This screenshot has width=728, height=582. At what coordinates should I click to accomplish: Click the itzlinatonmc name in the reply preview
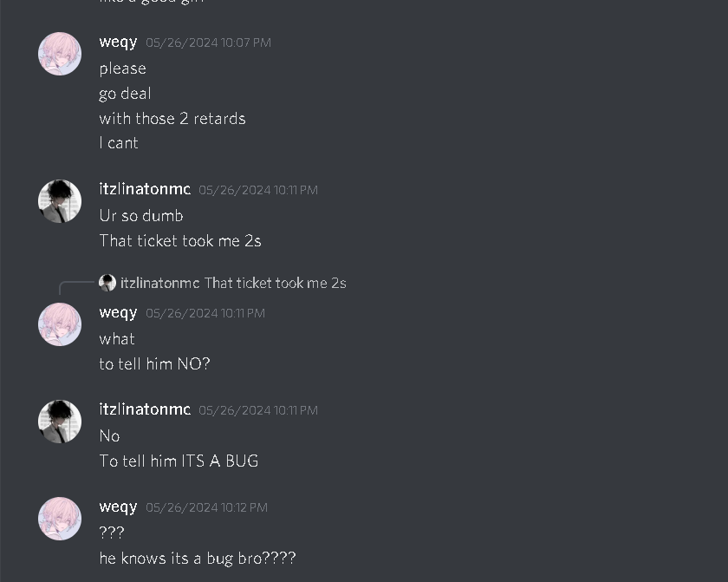(159, 283)
